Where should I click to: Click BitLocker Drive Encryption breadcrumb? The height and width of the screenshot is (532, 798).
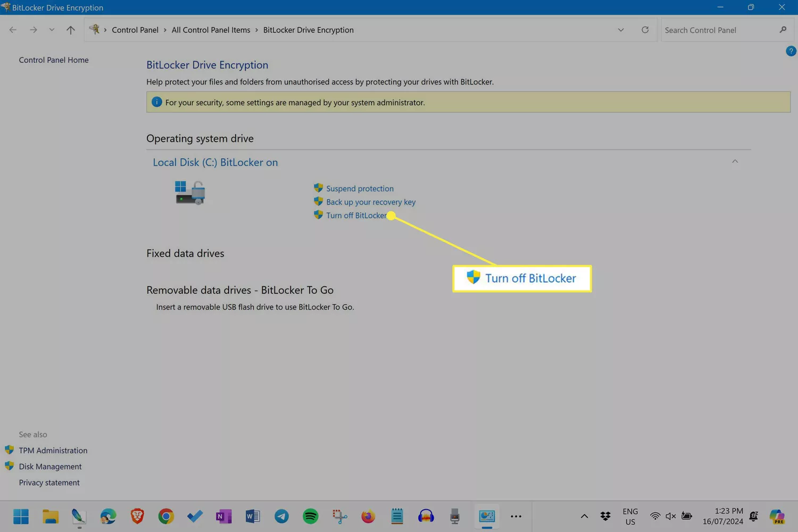click(308, 30)
